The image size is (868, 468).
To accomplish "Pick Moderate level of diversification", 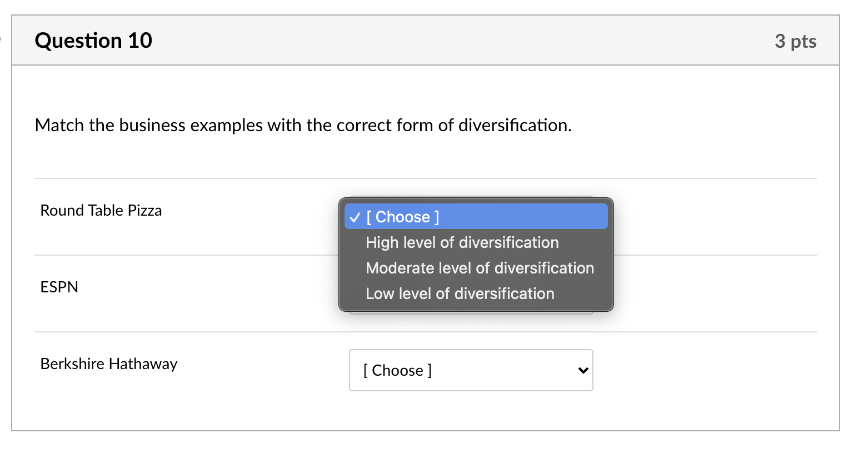I will coord(480,268).
